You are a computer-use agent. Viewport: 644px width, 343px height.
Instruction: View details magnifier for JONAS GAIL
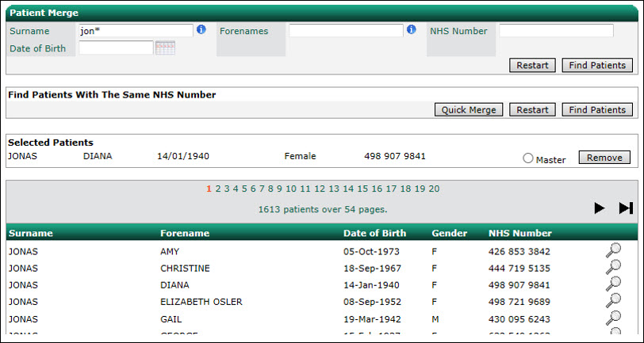[613, 318]
